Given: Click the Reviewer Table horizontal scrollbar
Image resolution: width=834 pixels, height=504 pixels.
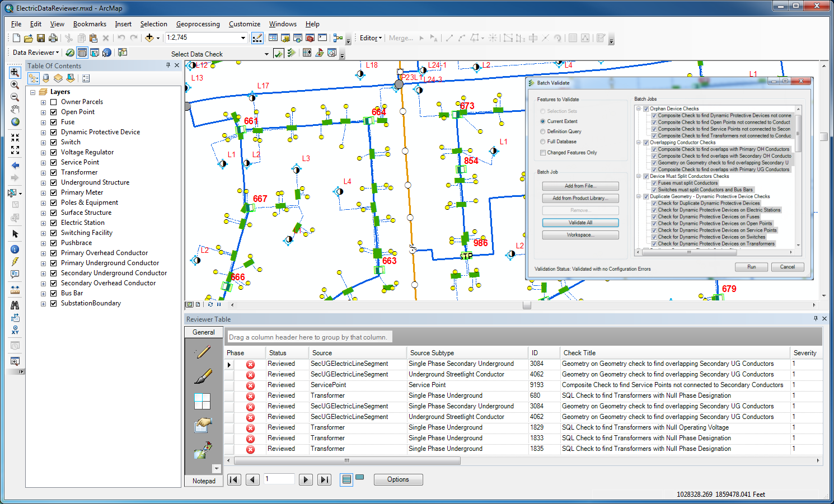Looking at the screenshot, I should click(347, 461).
